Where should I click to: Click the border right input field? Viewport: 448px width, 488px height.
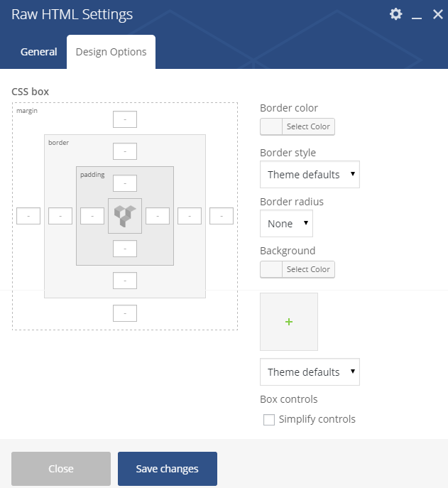(x=190, y=216)
